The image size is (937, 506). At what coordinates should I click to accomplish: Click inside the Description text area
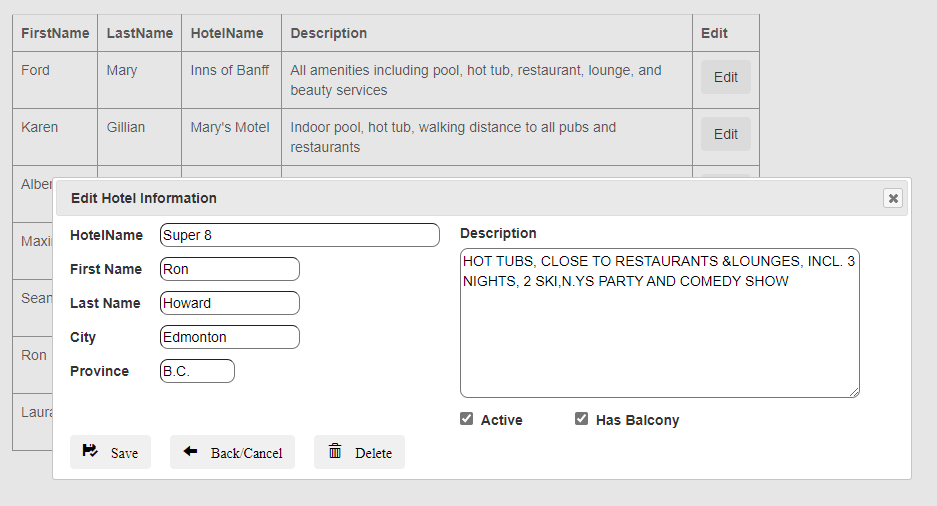(660, 323)
